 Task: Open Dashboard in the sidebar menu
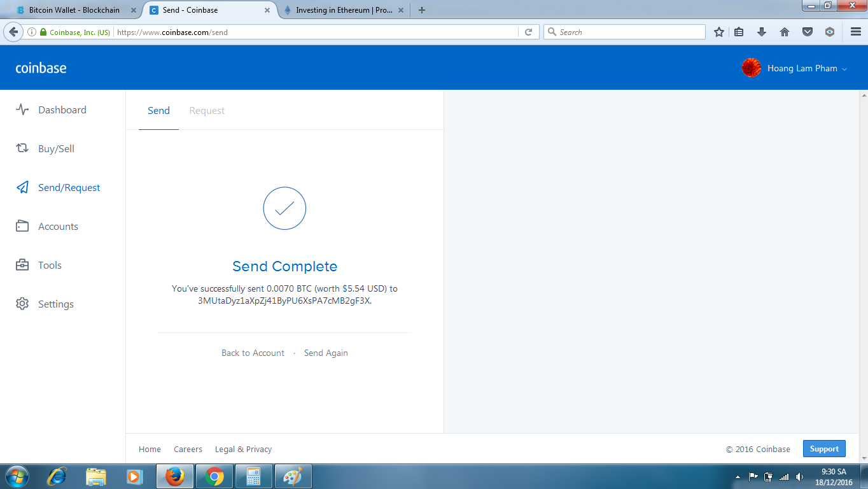point(62,110)
